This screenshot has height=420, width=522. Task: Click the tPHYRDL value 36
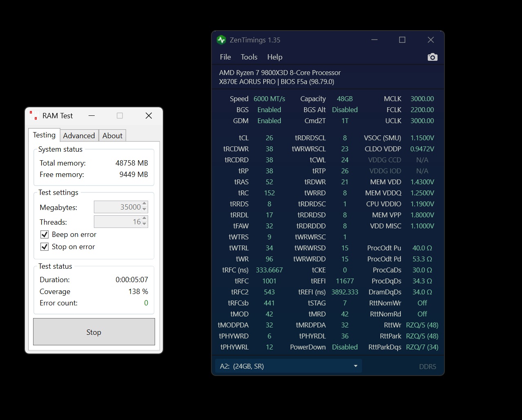(345, 336)
